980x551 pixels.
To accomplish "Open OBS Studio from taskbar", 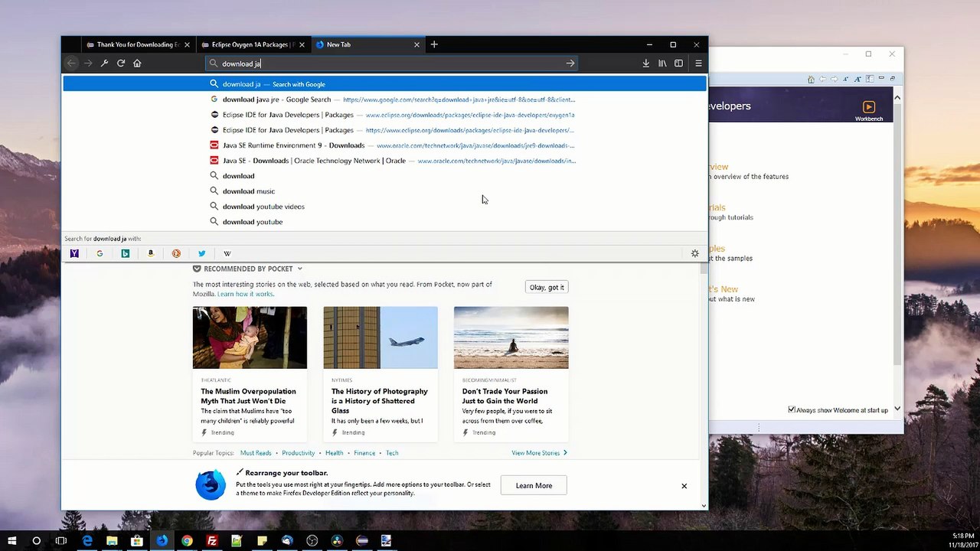I will pos(312,540).
